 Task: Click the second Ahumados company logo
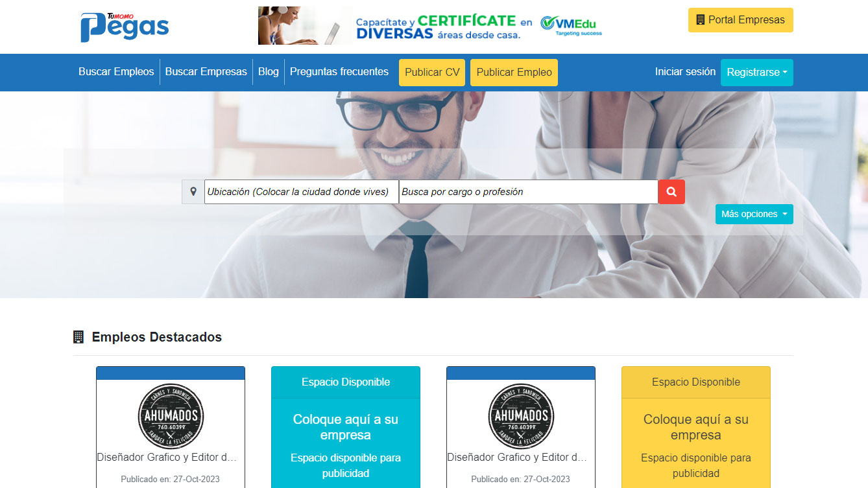[x=521, y=416]
